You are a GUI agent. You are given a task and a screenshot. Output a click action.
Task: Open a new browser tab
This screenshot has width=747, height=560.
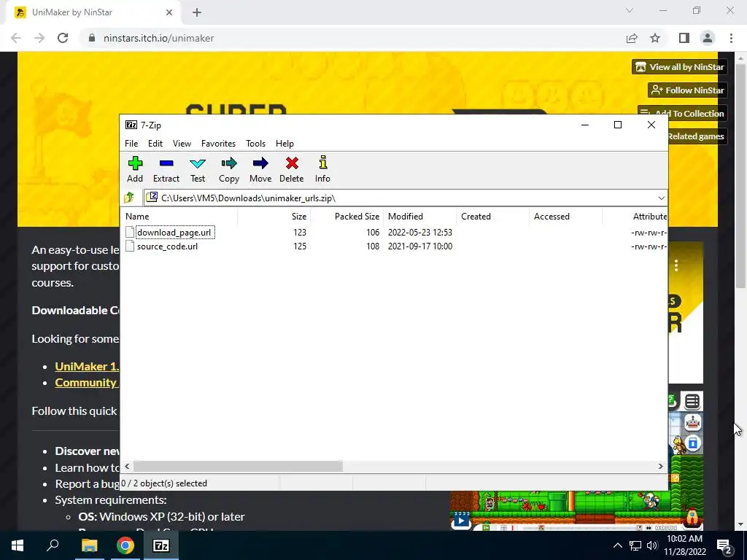point(197,12)
